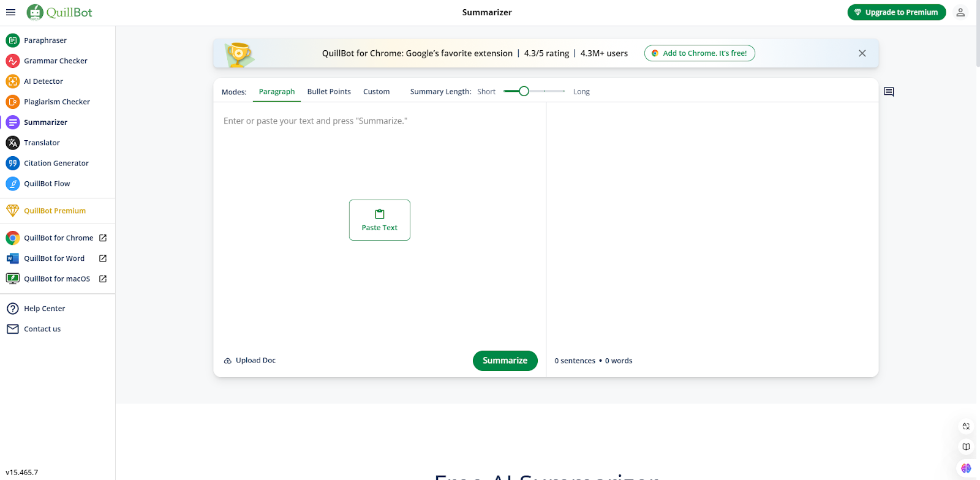Click the QuillBot logo
980x480 pixels.
pos(59,12)
